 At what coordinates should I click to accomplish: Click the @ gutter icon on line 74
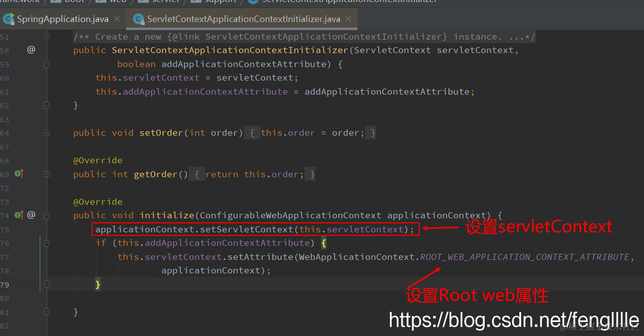click(x=31, y=215)
